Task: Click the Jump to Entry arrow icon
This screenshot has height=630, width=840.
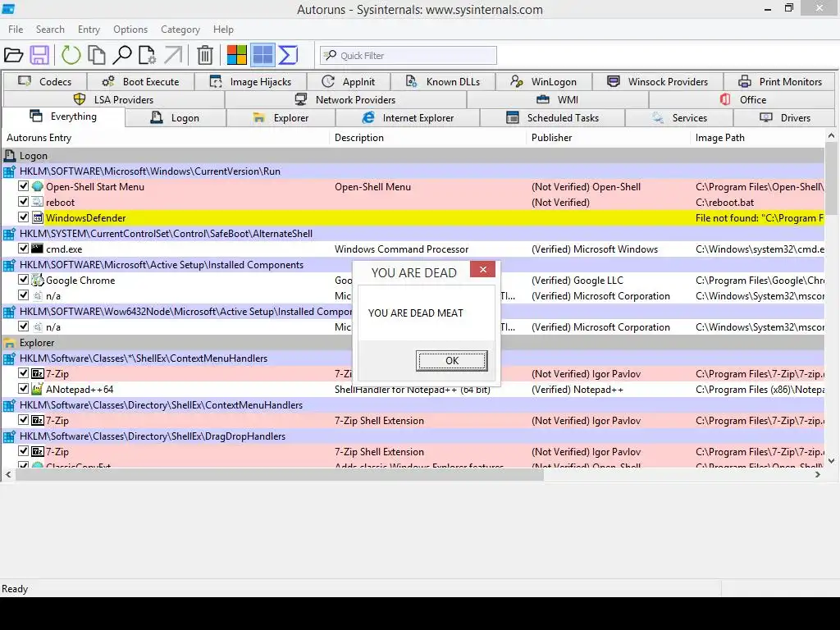Action: (173, 55)
